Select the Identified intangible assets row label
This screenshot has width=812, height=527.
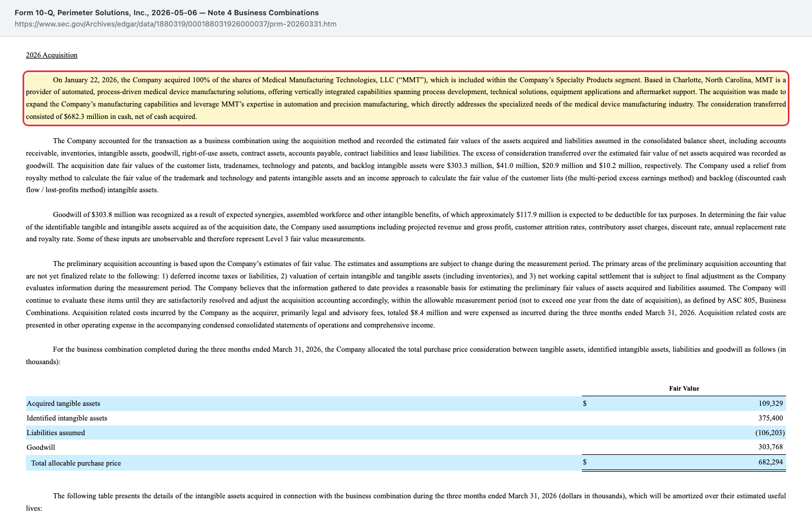pos(67,418)
